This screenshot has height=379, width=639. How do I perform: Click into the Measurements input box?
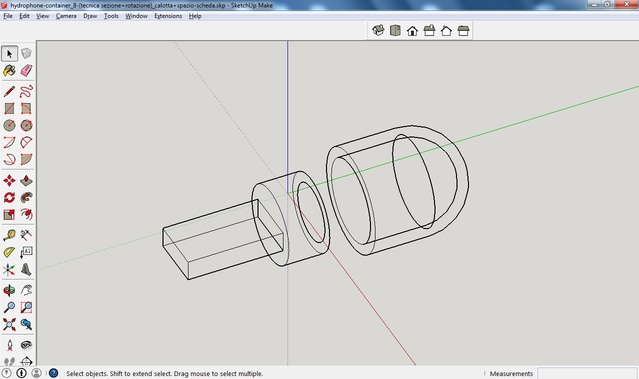point(588,373)
